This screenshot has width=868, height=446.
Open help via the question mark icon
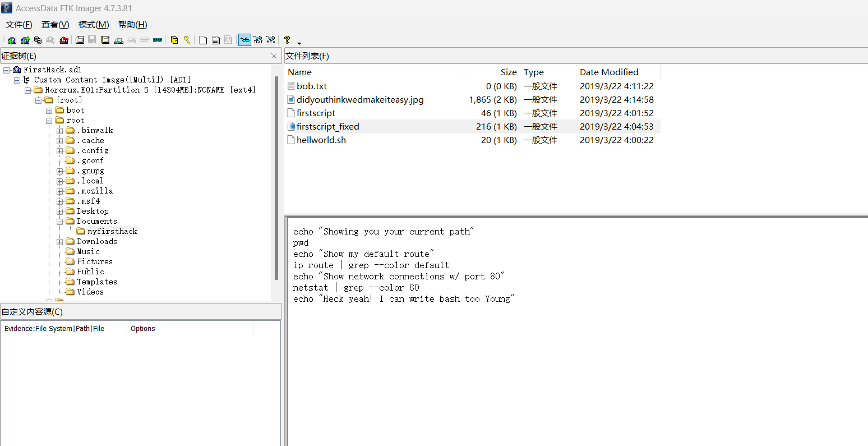pos(287,40)
